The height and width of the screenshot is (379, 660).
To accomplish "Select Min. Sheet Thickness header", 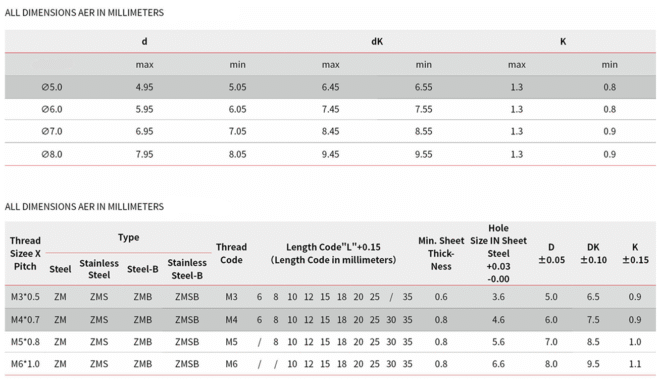I will tap(441, 254).
